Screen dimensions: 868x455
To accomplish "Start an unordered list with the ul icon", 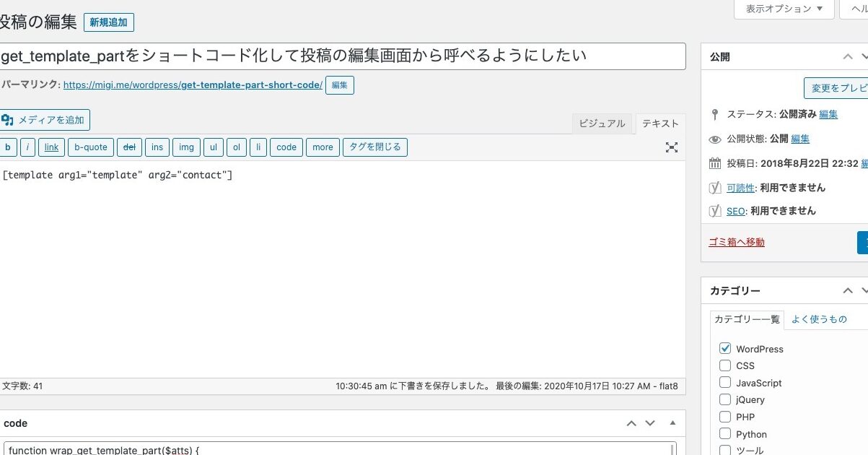I will 213,147.
